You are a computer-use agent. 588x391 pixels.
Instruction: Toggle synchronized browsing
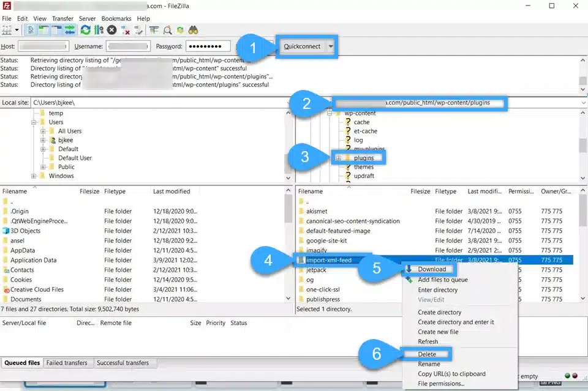[x=180, y=30]
